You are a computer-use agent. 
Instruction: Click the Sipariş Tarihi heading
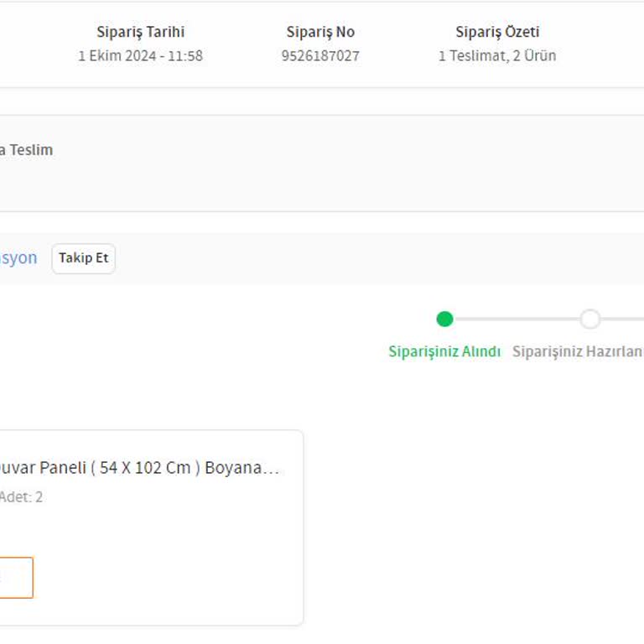pos(140,32)
